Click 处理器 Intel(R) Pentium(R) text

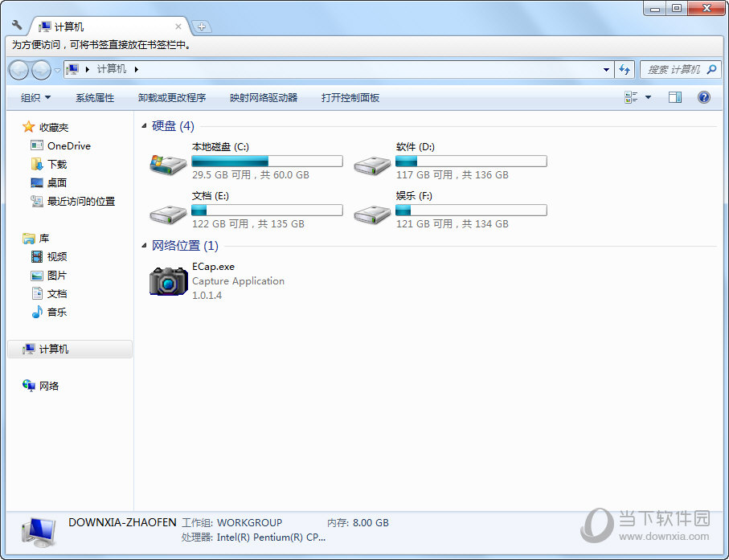[253, 538]
